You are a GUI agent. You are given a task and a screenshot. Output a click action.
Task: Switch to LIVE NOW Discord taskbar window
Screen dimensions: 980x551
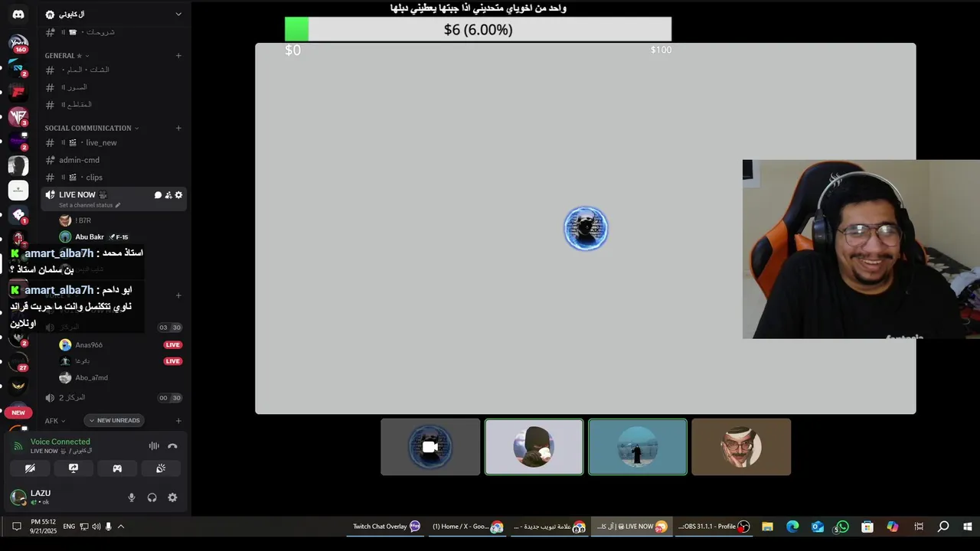coord(631,527)
